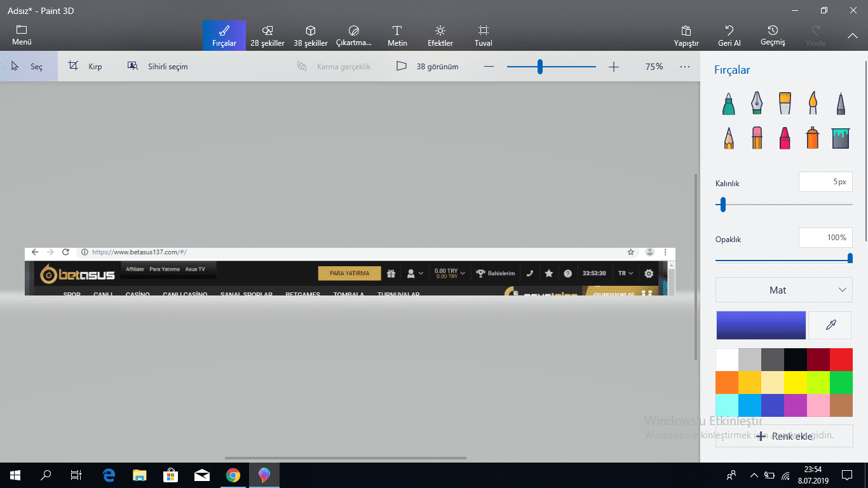This screenshot has height=488, width=868.
Task: Click the Kalınlık thickness value field
Action: (x=825, y=182)
